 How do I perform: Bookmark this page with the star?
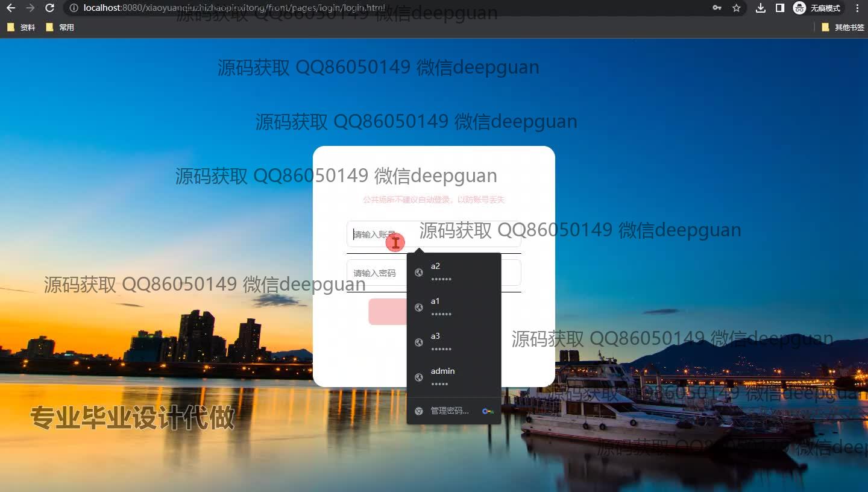click(x=736, y=8)
